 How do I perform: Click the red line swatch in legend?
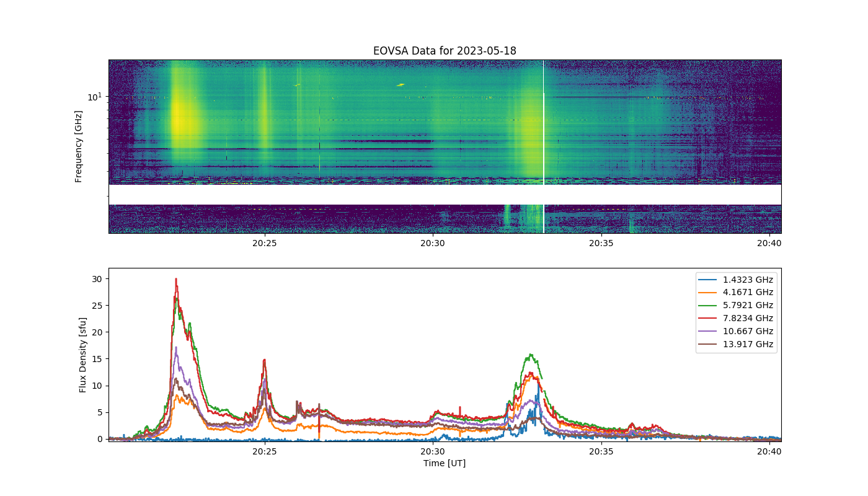(x=709, y=319)
